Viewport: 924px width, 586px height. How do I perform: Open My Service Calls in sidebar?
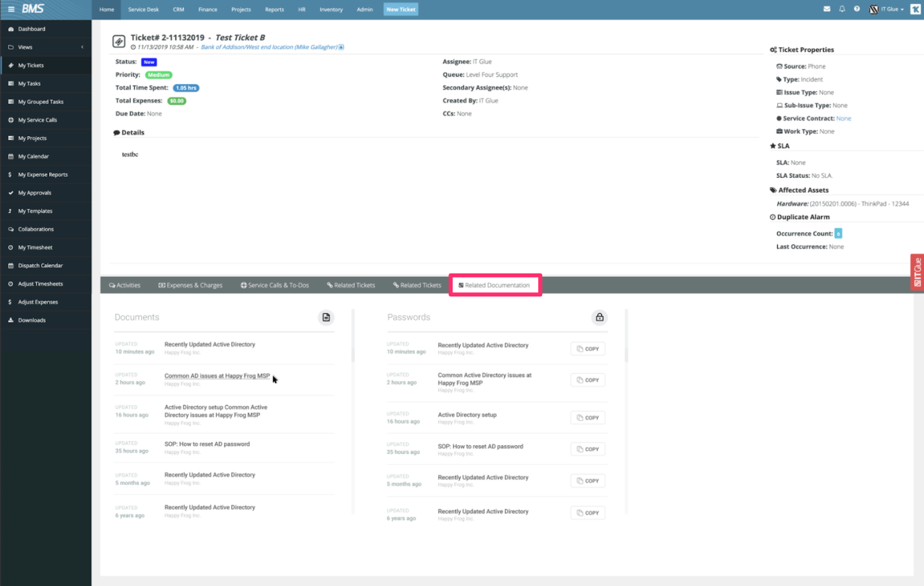tap(46, 120)
